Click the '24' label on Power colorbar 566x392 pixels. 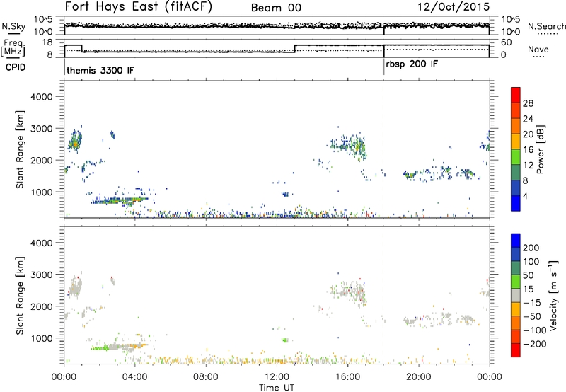528,119
